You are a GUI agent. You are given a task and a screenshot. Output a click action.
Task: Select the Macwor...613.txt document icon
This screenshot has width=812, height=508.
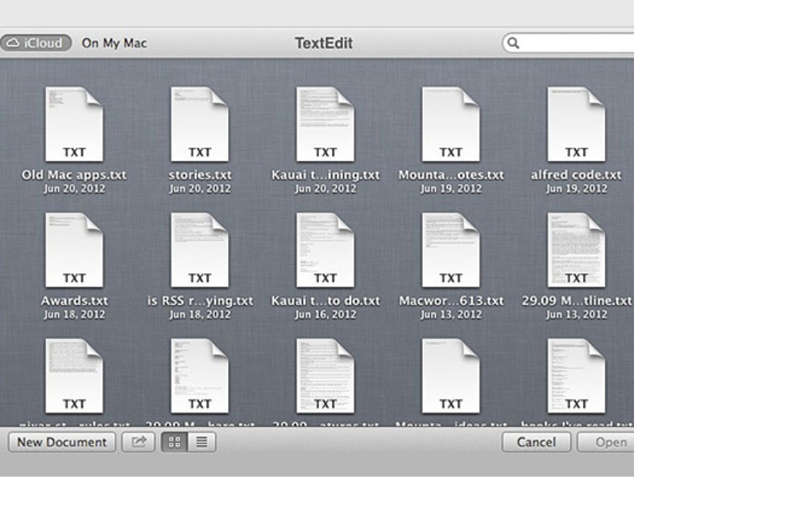(x=450, y=251)
